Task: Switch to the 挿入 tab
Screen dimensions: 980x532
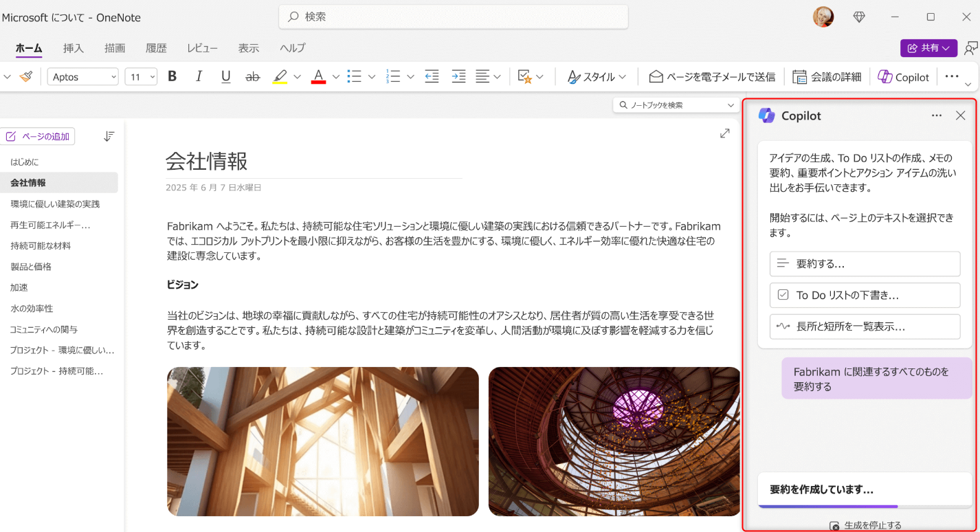Action: pyautogui.click(x=74, y=48)
